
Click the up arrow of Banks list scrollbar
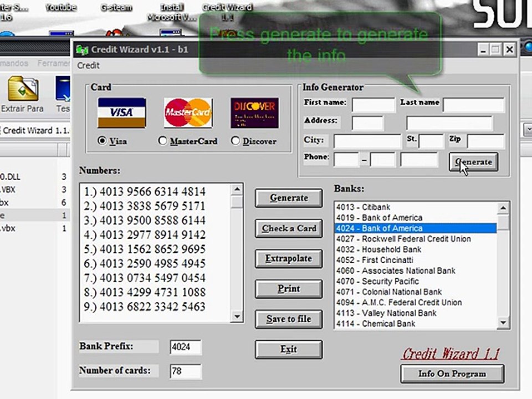503,207
